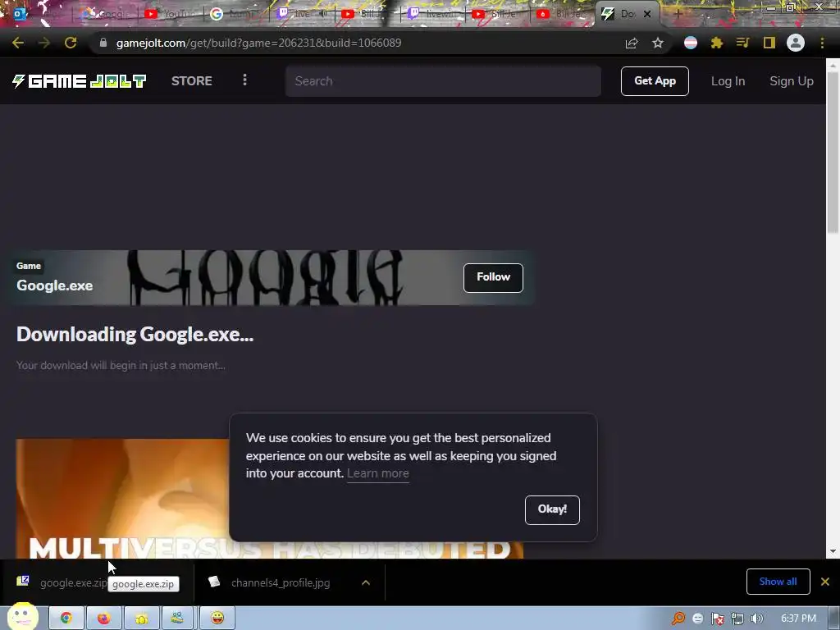This screenshot has width=840, height=630.
Task: Switch to the Google search tab
Action: click(235, 14)
